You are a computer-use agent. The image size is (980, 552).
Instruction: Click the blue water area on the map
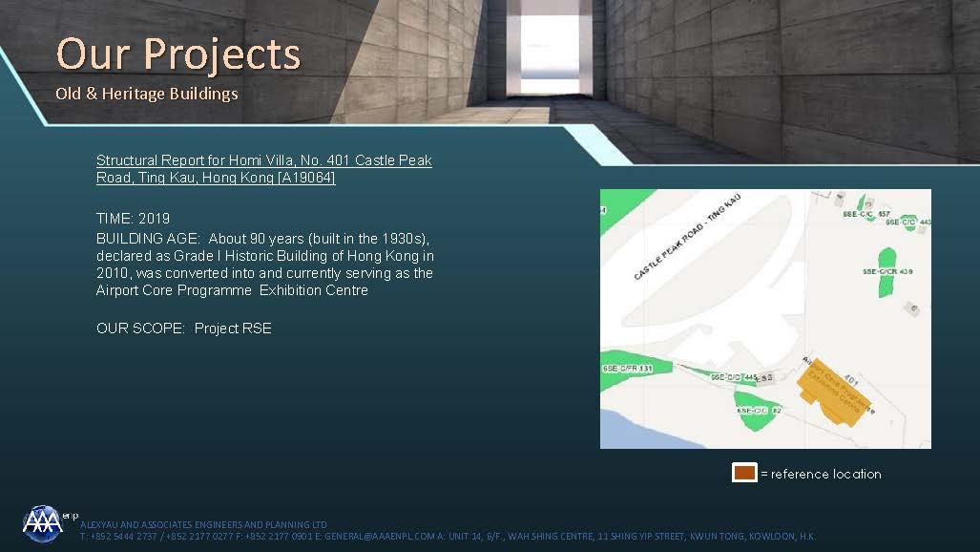point(630,436)
